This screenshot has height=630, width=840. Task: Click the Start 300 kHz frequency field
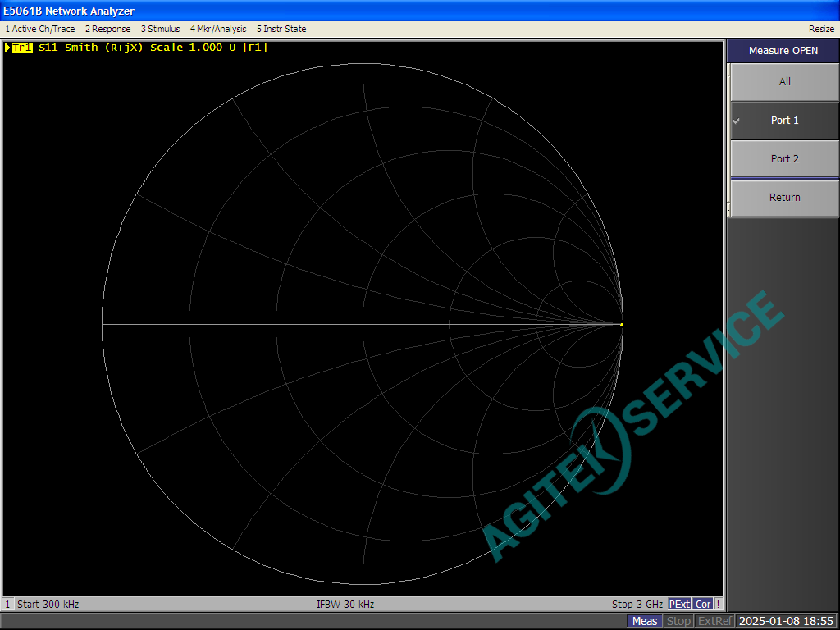(x=48, y=605)
